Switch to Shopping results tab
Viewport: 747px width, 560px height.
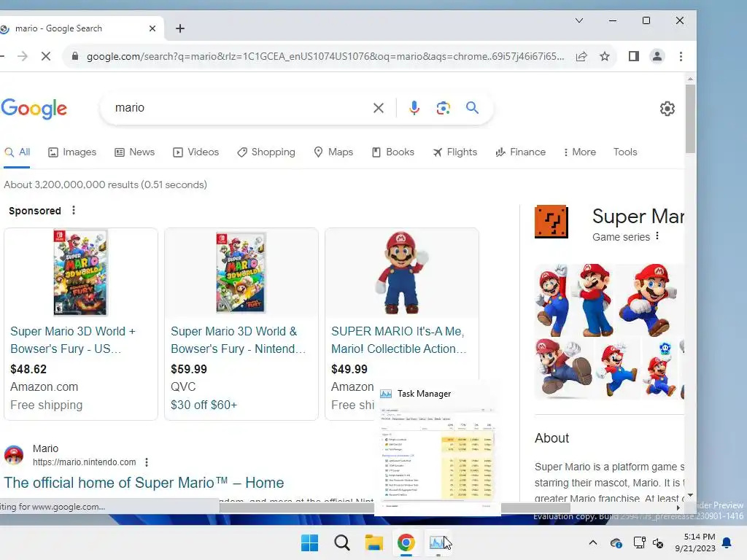(266, 152)
